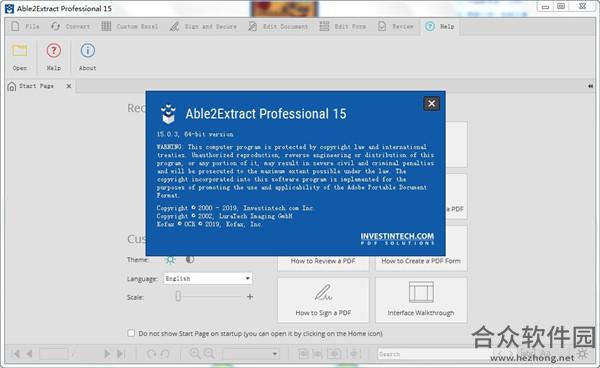Viewport: 600px width, 368px height.
Task: Select the light theme sun icon
Action: pyautogui.click(x=170, y=260)
